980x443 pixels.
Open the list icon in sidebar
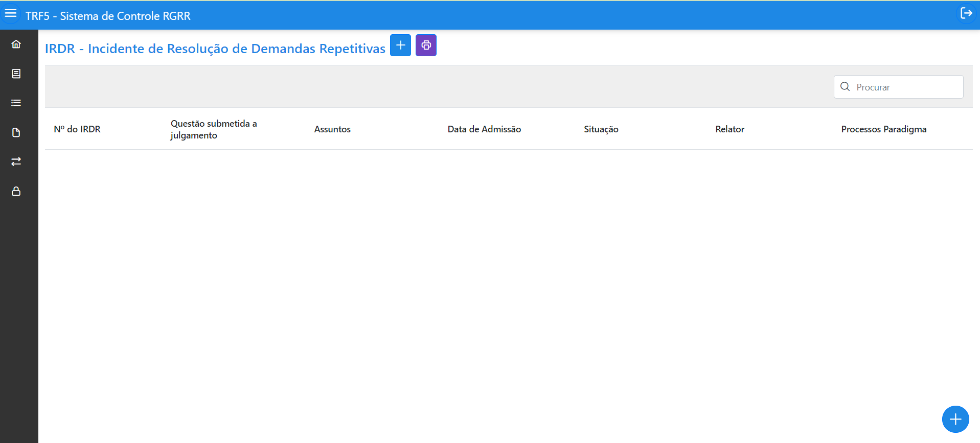(16, 103)
